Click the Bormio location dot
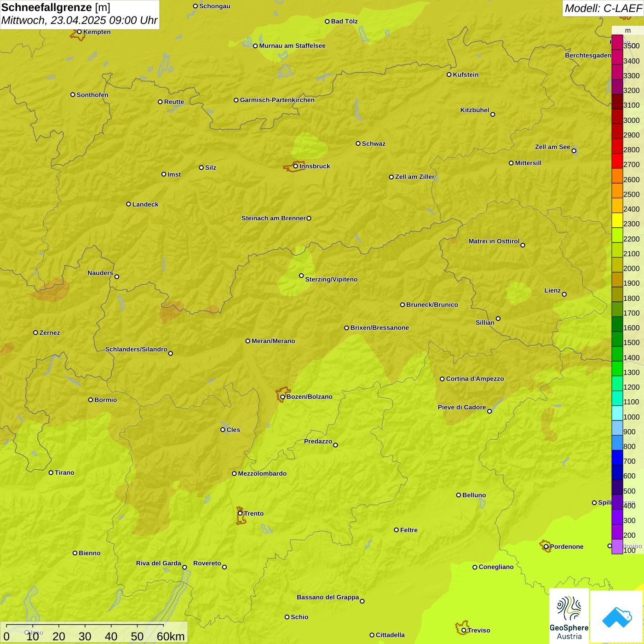 [91, 400]
